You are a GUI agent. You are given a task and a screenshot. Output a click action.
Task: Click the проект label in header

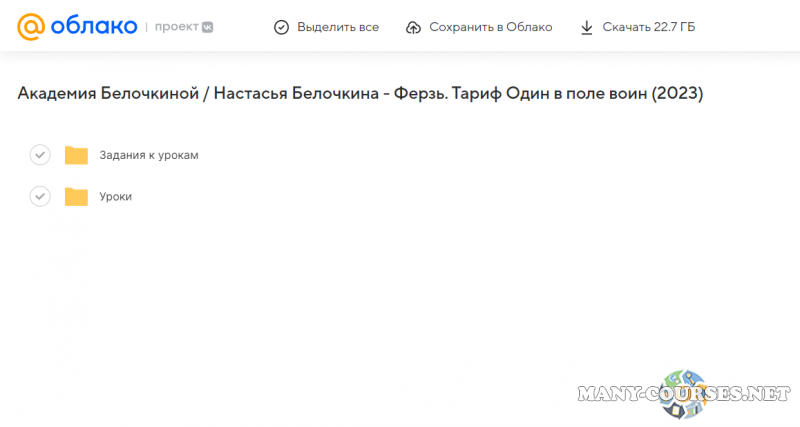point(176,27)
